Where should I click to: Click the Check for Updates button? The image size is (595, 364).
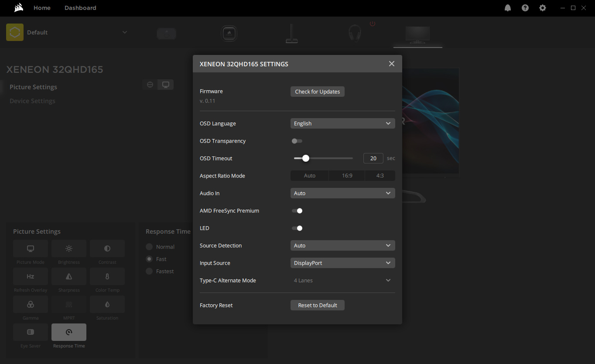(x=317, y=92)
